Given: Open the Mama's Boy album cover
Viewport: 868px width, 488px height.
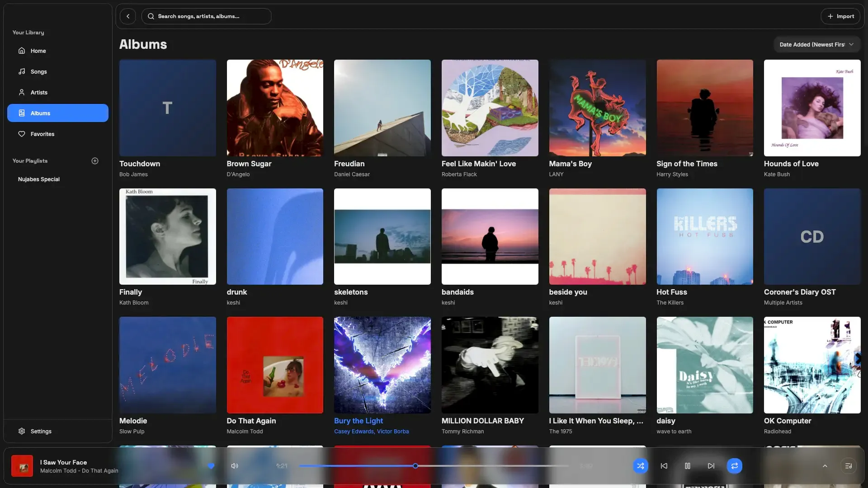Looking at the screenshot, I should point(598,108).
